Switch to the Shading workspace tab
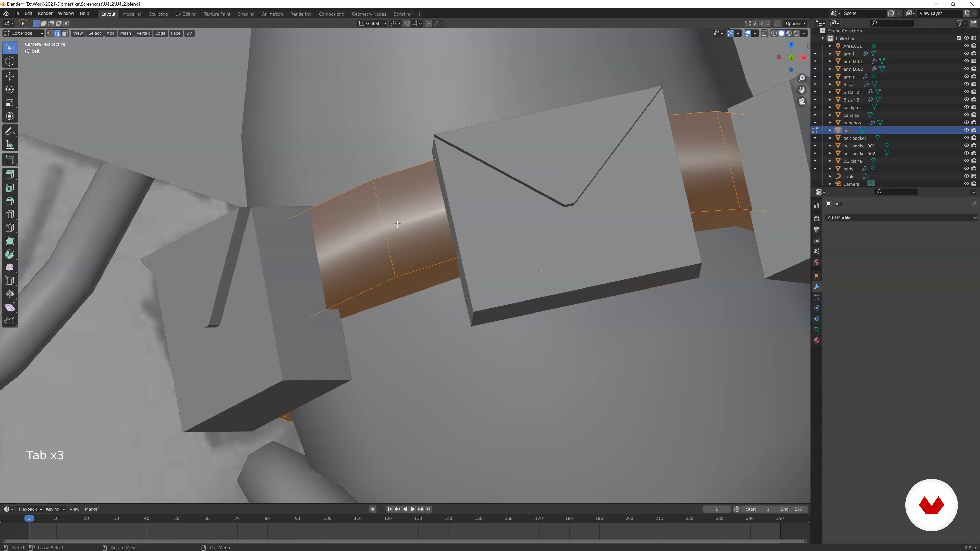Screen dimensions: 980x551 [x=246, y=14]
